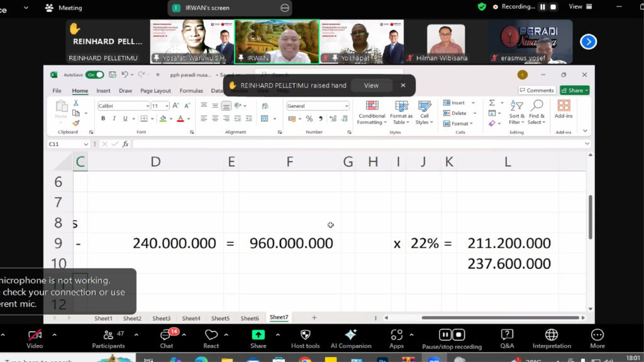Viewport: 644px width, 362px height.
Task: Apply Percent Style number format
Action: [x=309, y=119]
